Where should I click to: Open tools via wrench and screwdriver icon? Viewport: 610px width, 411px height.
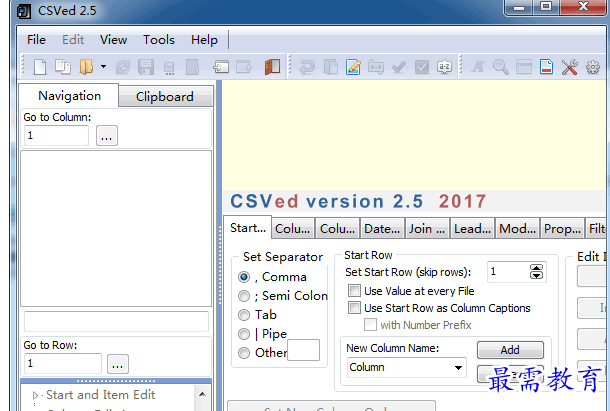(570, 67)
